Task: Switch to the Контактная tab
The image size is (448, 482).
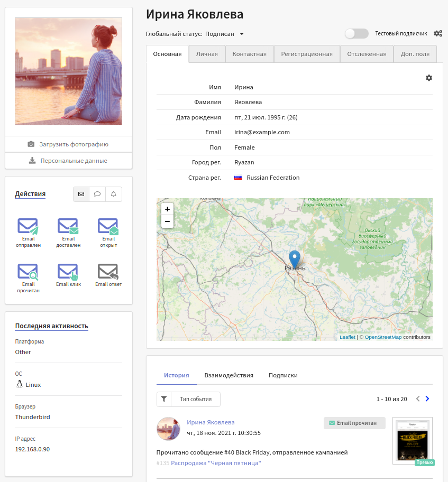Action: click(249, 54)
